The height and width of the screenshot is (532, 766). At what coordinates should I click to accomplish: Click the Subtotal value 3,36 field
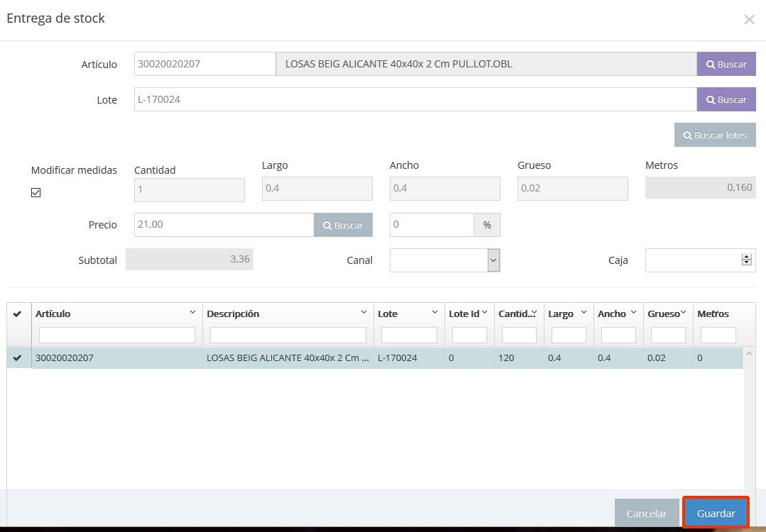point(190,259)
